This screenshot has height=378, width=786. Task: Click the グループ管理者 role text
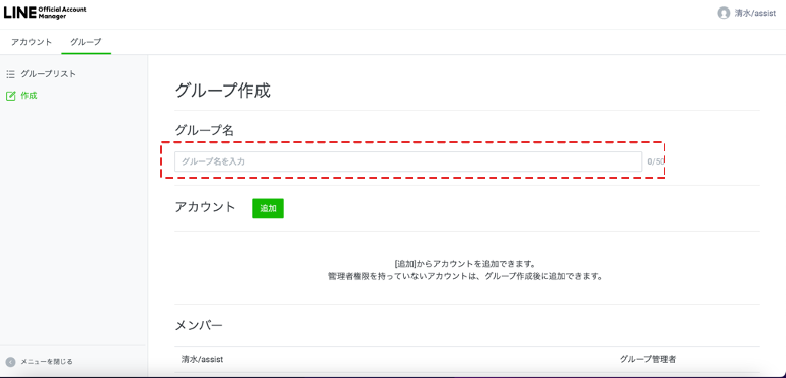coord(648,359)
